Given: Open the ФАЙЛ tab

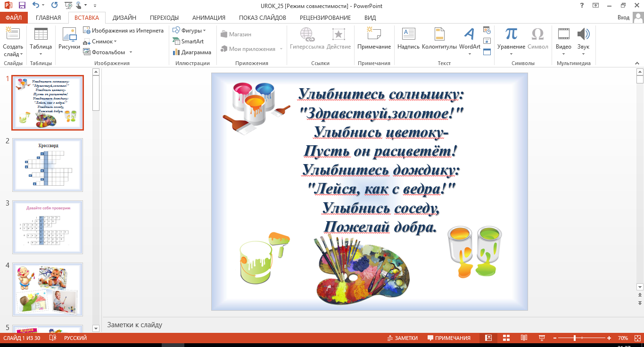Looking at the screenshot, I should [14, 18].
